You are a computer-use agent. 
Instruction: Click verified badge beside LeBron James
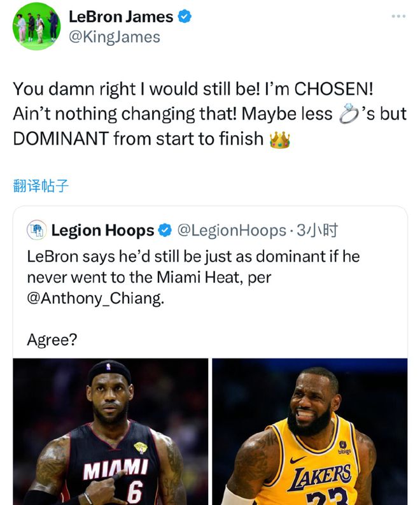point(184,17)
